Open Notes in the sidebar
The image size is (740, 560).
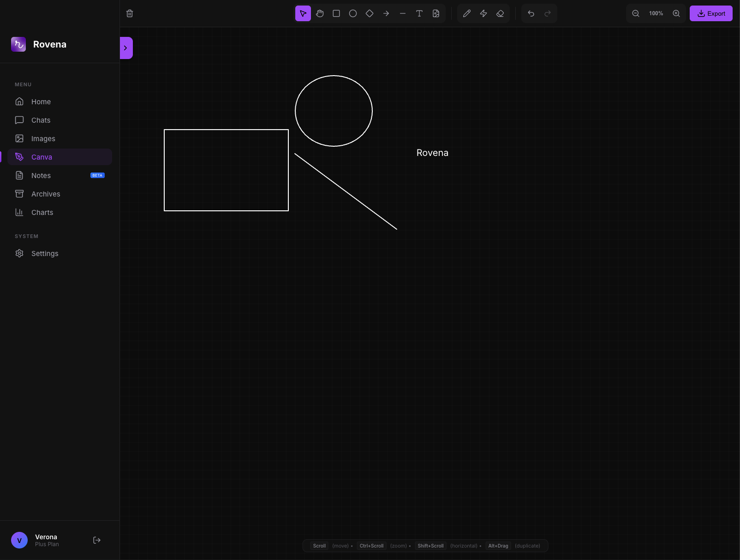pos(60,175)
